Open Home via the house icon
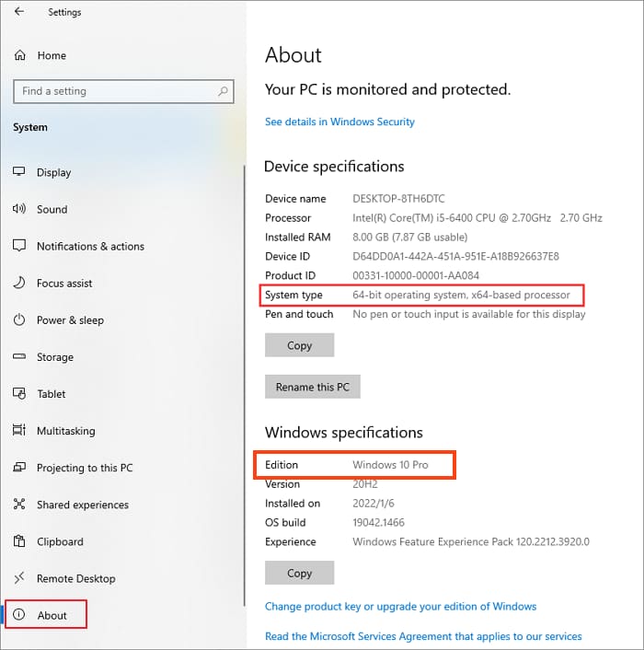Screen dimensions: 644x650 [20, 56]
